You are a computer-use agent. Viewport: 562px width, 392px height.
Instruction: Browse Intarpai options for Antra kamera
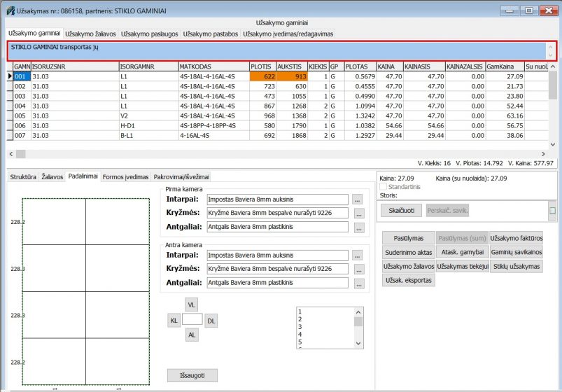[x=358, y=256]
